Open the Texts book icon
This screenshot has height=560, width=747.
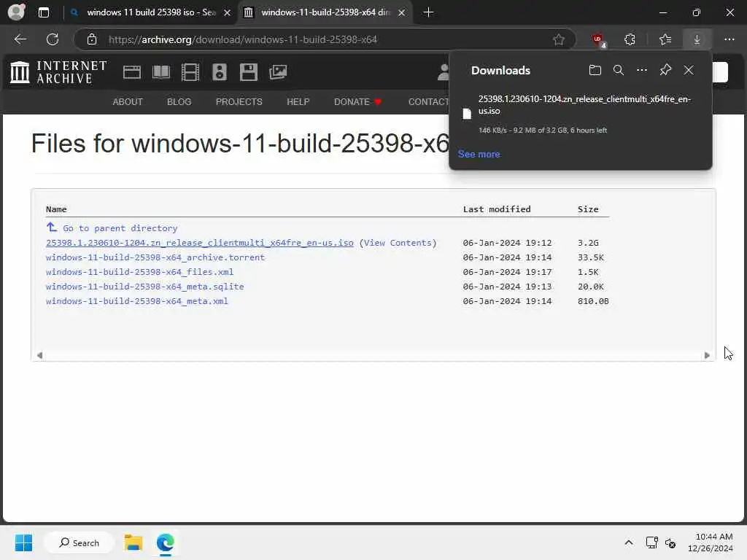coord(161,72)
